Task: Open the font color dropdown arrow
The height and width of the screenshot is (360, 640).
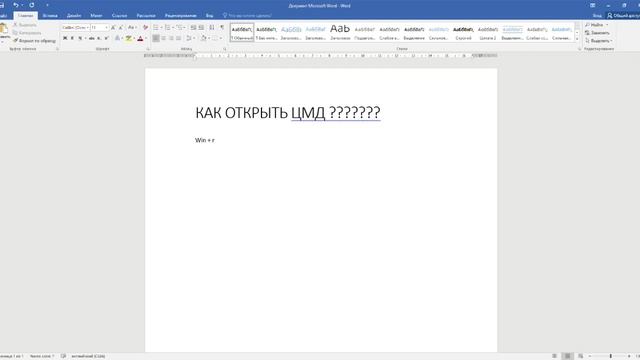Action: (x=146, y=38)
